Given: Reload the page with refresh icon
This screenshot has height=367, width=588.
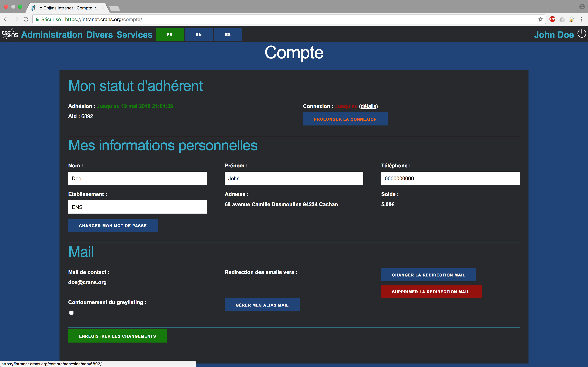Looking at the screenshot, I should 26,19.
